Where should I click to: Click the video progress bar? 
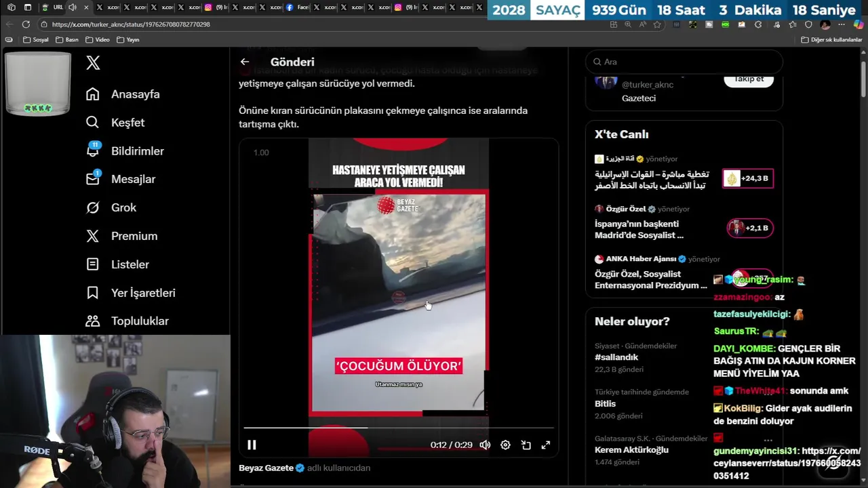point(399,428)
